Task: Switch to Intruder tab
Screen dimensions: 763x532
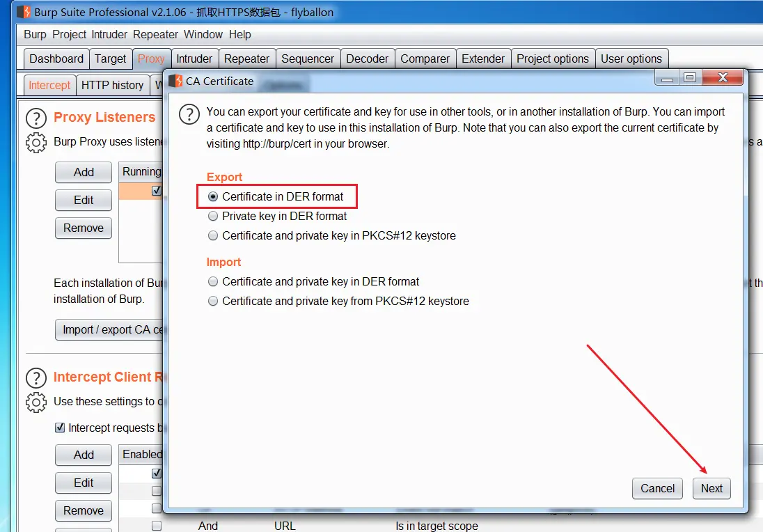Action: (x=194, y=59)
